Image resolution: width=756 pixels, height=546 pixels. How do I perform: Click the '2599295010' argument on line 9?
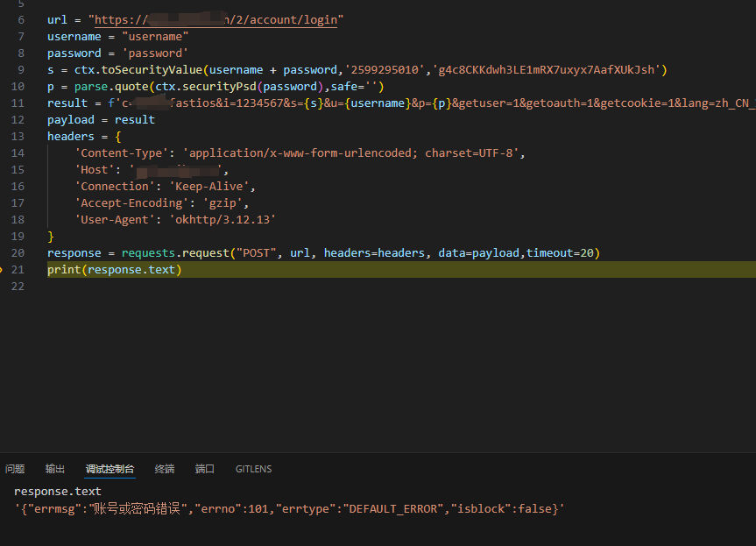385,70
